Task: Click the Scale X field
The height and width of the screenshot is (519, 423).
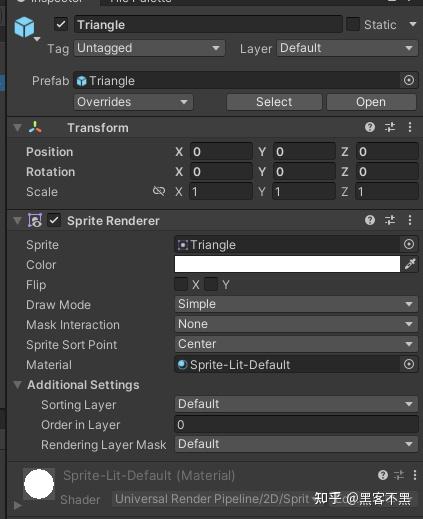Action: tap(221, 192)
